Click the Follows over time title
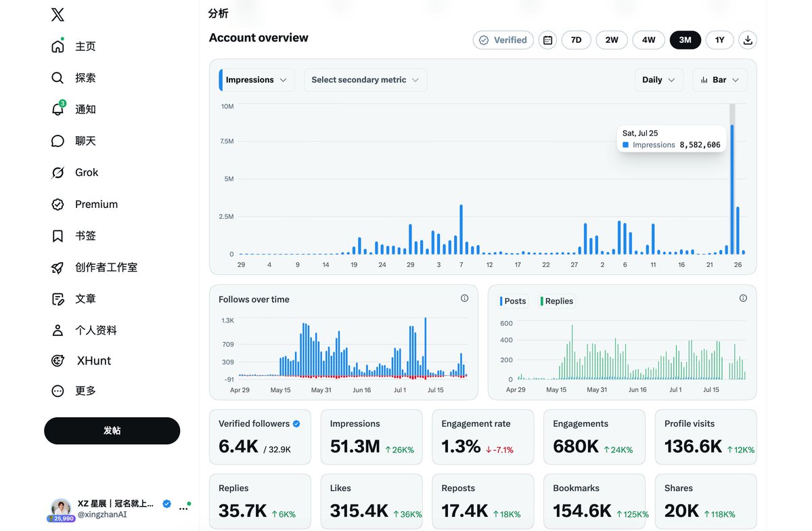Image resolution: width=812 pixels, height=531 pixels. coord(254,299)
